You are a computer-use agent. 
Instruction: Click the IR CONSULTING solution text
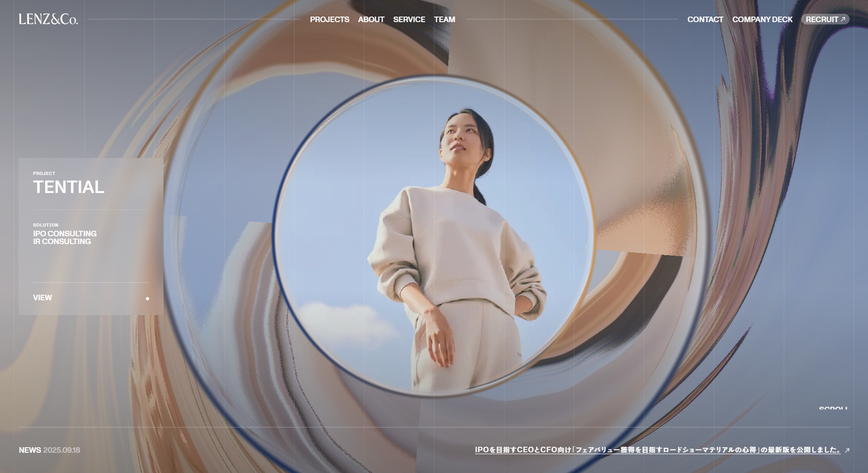62,242
